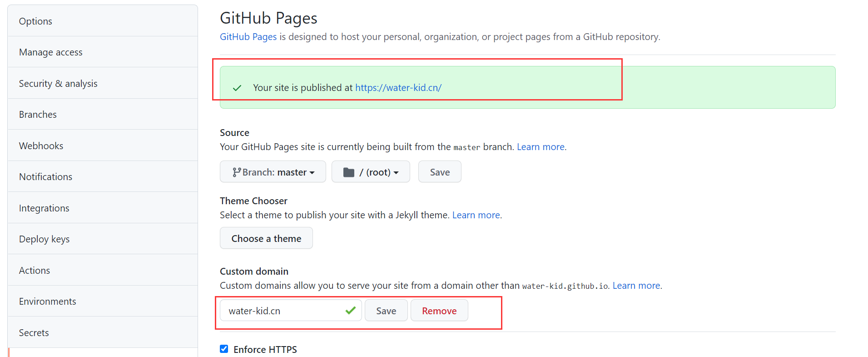Open Learn more link under Source
The height and width of the screenshot is (357, 868).
point(541,147)
